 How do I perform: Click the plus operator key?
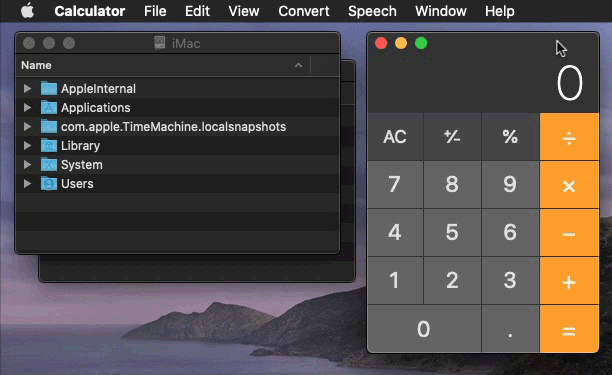pyautogui.click(x=569, y=281)
